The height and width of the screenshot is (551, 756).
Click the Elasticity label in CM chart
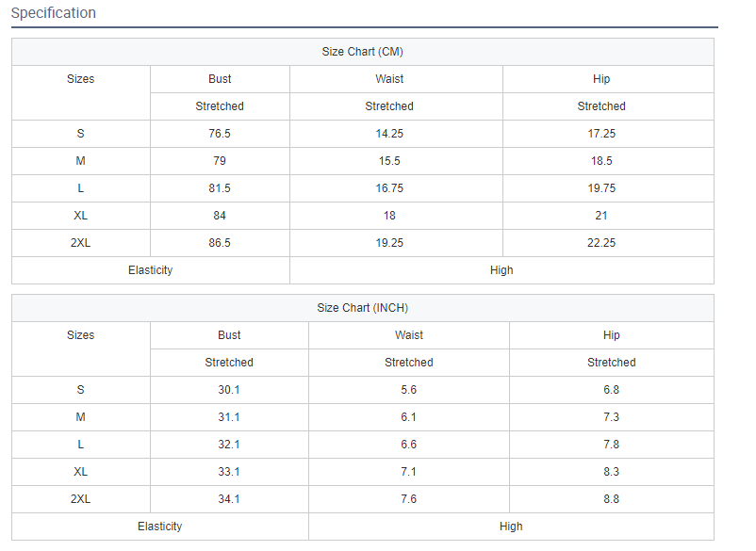(x=150, y=270)
